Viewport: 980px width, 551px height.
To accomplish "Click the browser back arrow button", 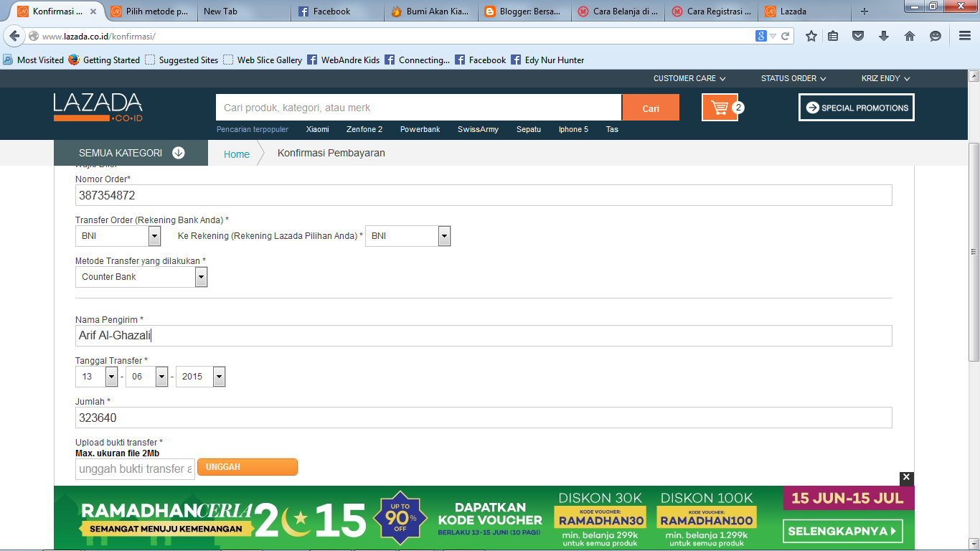I will click(x=14, y=36).
